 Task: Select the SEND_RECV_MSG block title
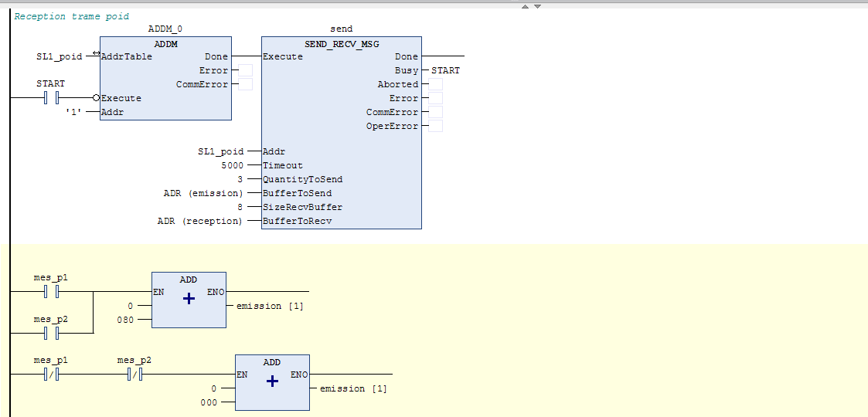click(342, 44)
